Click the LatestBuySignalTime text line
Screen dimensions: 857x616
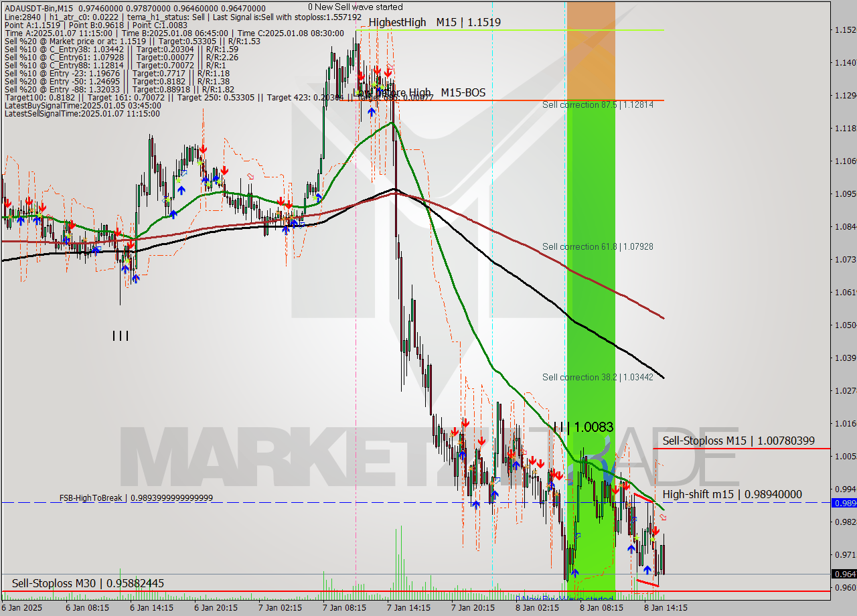click(82, 106)
